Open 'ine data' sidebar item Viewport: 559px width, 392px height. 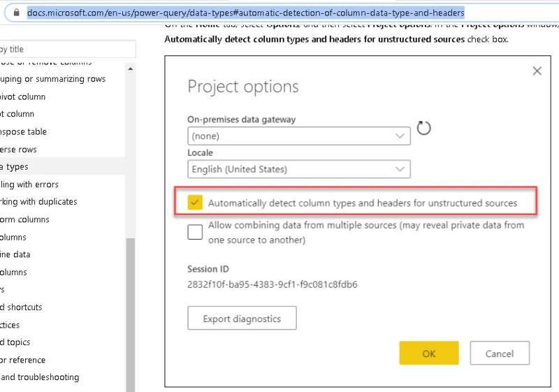[x=15, y=254]
